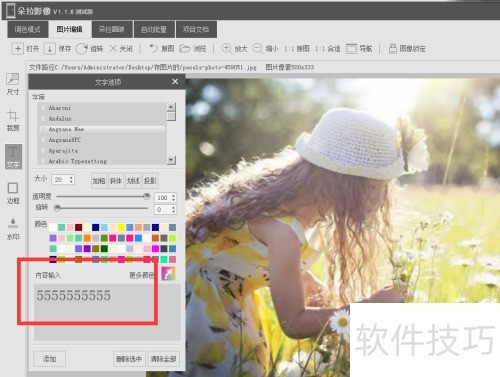
Task: Select the Arabic Typesetting font
Action: pyautogui.click(x=102, y=161)
